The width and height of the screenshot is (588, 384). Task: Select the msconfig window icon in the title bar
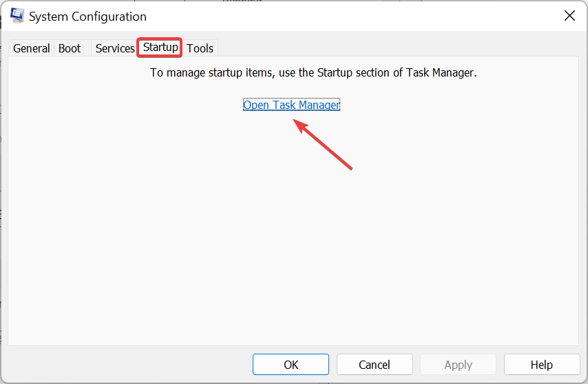(x=17, y=16)
